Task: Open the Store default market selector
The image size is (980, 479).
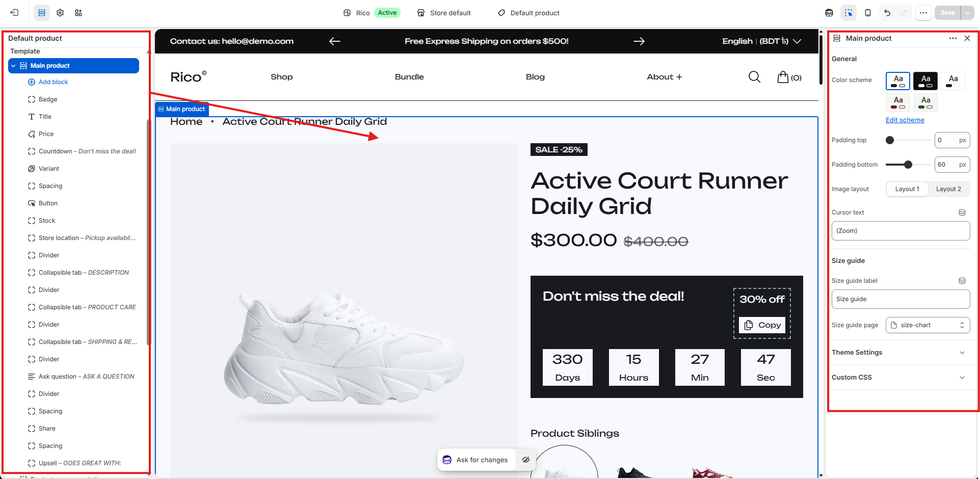Action: 444,13
